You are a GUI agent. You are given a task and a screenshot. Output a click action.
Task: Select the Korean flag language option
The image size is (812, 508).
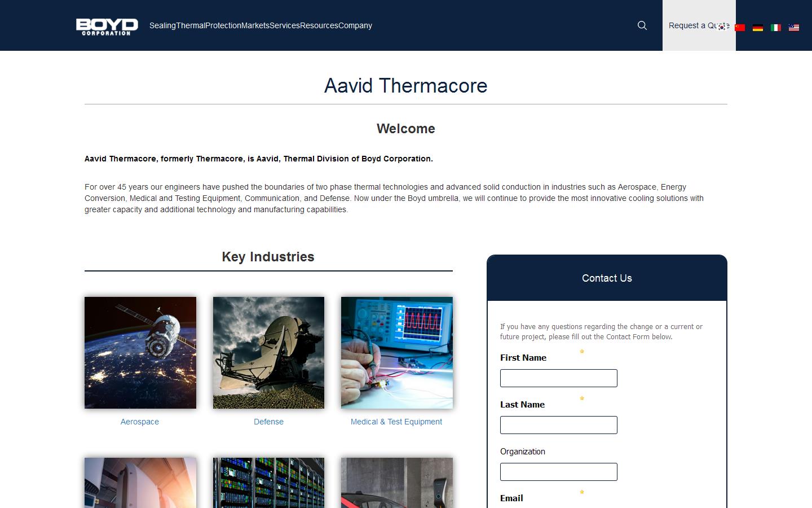point(722,27)
